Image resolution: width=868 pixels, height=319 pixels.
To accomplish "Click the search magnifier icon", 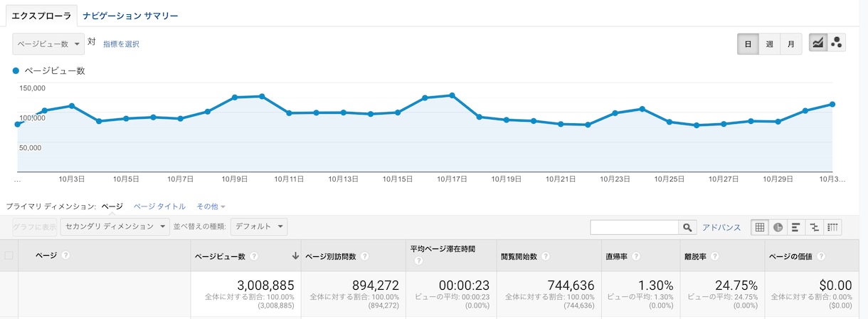I will pos(687,227).
